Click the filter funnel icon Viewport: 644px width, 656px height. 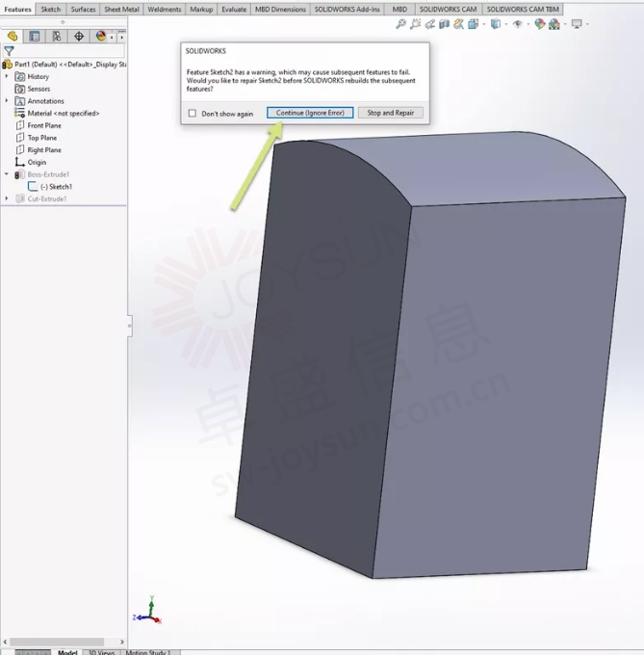pyautogui.click(x=9, y=51)
